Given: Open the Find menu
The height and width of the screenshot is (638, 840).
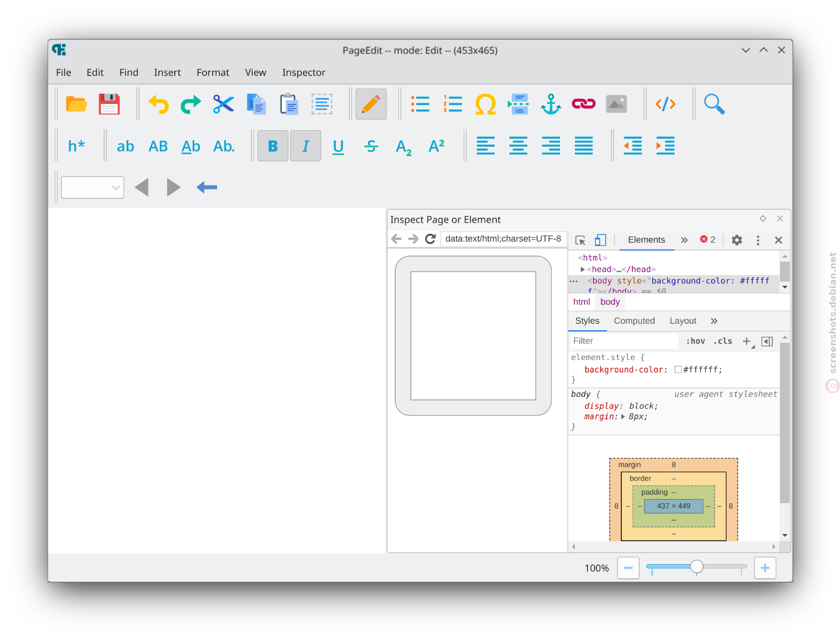Looking at the screenshot, I should [x=129, y=72].
